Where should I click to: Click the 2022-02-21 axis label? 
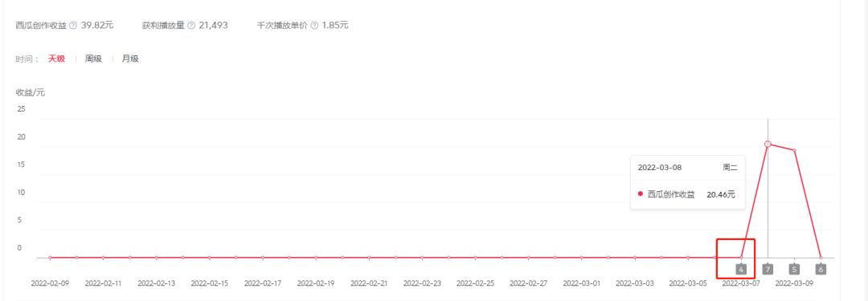point(369,283)
